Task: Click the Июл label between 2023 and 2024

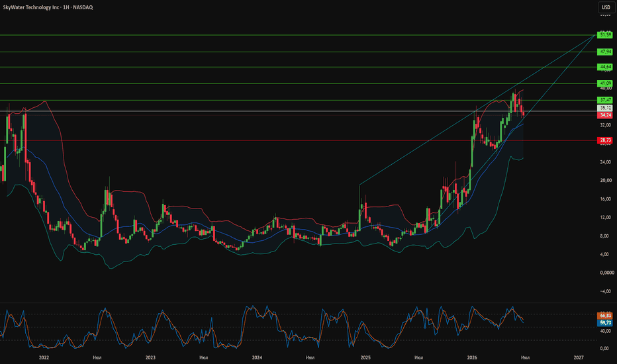Action: 204,357
